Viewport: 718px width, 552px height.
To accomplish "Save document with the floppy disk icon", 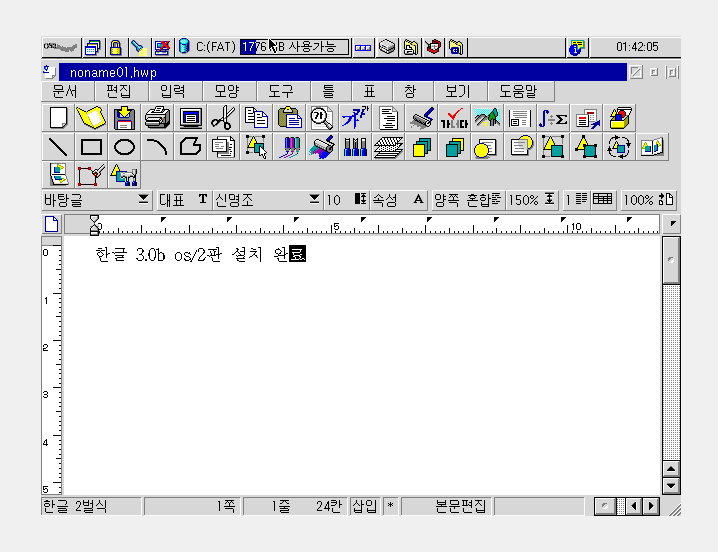I will 124,118.
